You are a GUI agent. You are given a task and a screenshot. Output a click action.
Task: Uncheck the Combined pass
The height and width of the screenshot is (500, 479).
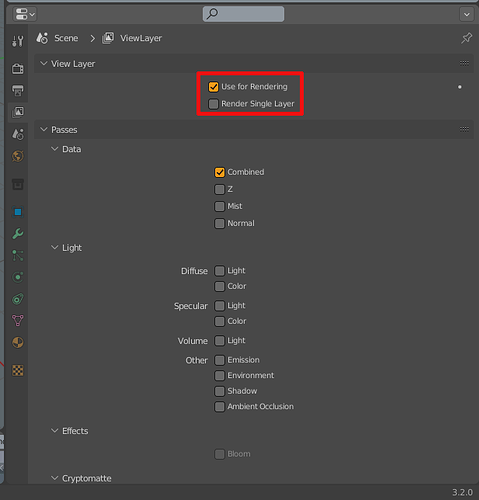point(219,172)
